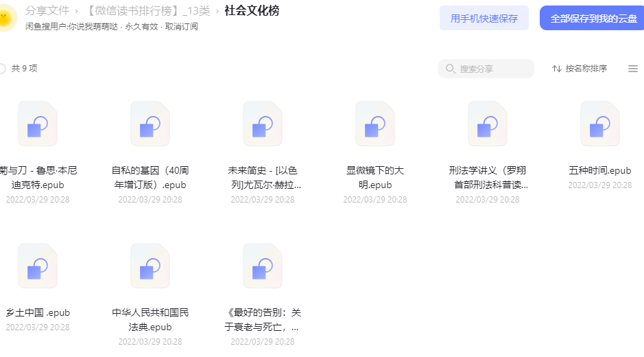The width and height of the screenshot is (644, 357).
Task: Open the 按名称排序 sort dropdown
Action: tap(580, 68)
